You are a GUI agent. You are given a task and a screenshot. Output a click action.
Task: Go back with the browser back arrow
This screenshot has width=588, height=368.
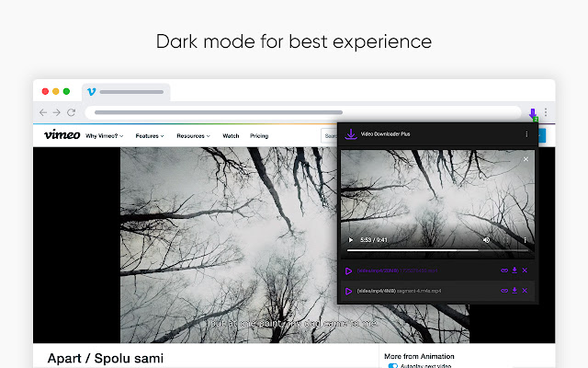click(43, 112)
